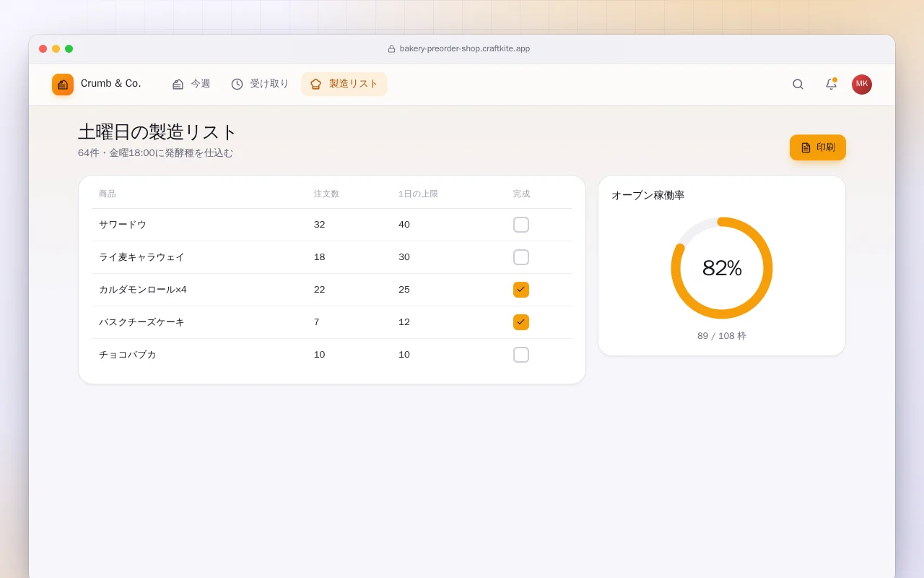Click the oven utilization 82% ring
Image resolution: width=924 pixels, height=578 pixels.
(722, 268)
